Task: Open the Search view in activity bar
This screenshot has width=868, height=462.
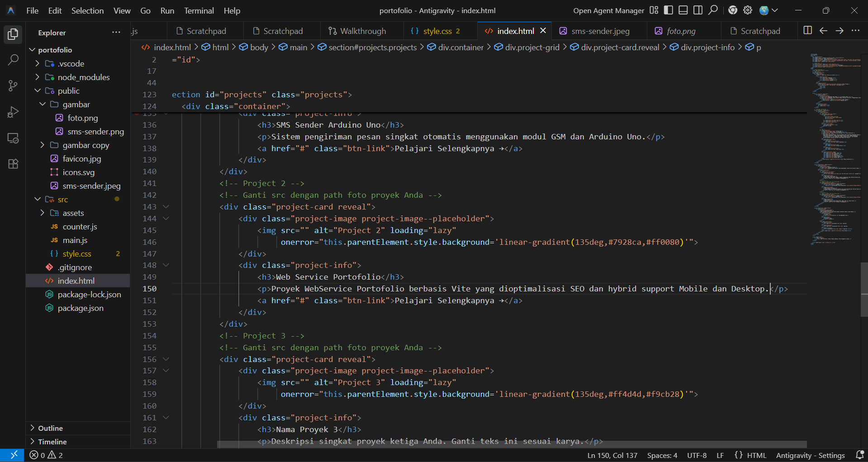Action: click(13, 60)
